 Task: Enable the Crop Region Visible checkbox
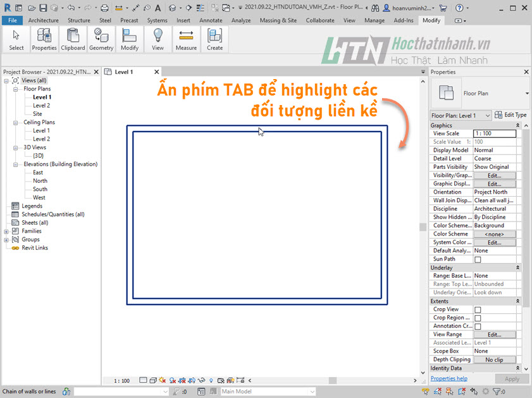[x=478, y=318]
